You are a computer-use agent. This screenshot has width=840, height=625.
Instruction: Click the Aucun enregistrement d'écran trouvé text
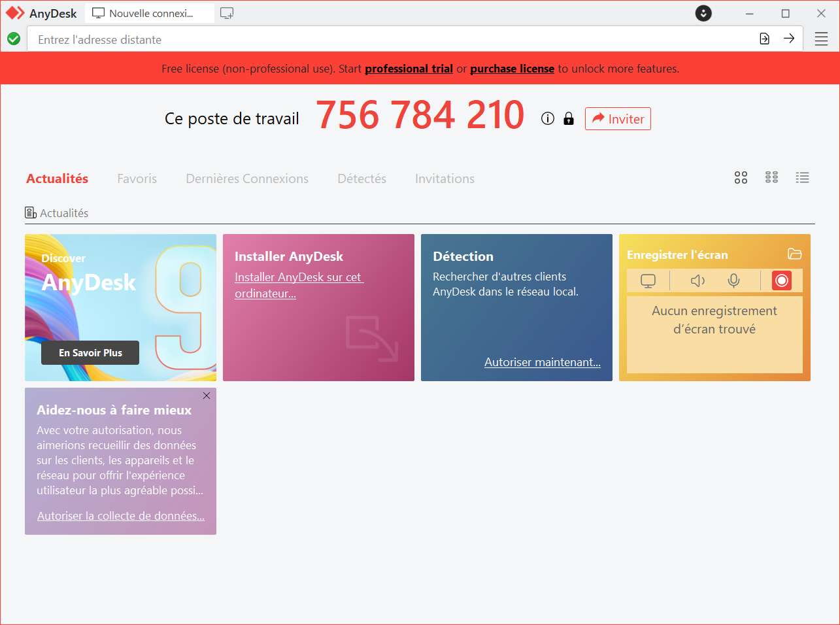coord(714,320)
